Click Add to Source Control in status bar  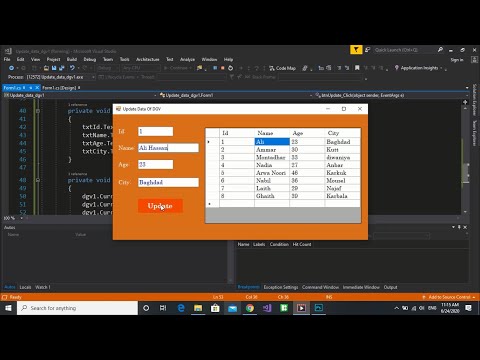tap(449, 297)
